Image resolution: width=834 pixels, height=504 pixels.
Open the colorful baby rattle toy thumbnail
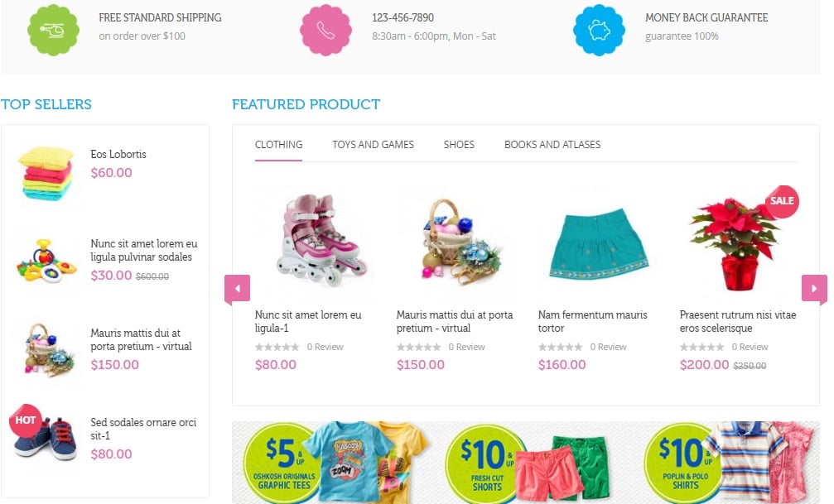coord(46,261)
